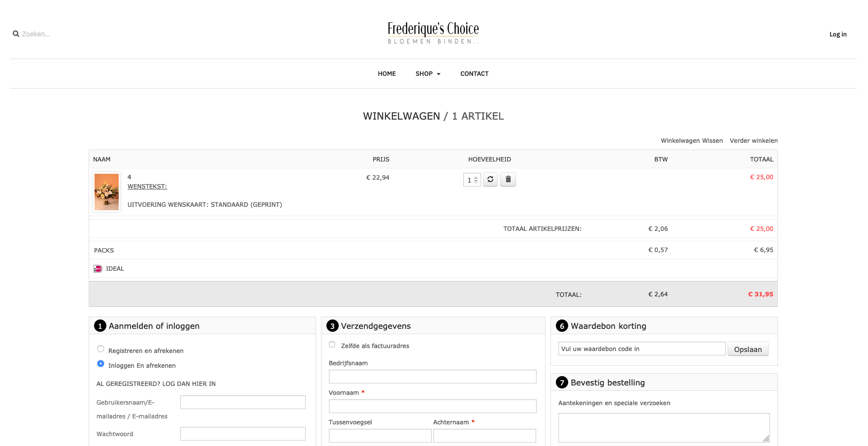
Task: Click the search magnifier icon
Action: (16, 34)
